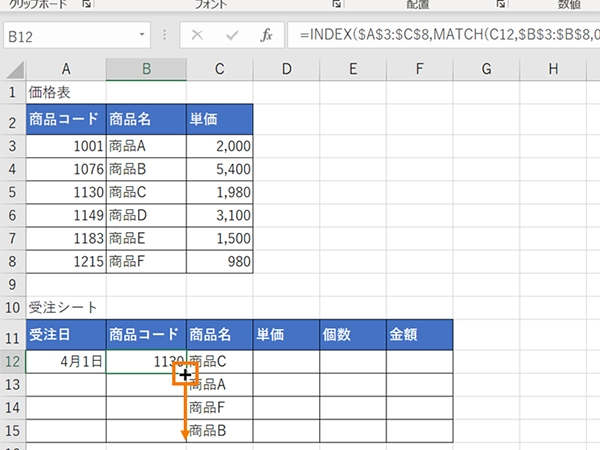Click the 受注シート label cell

(x=66, y=308)
